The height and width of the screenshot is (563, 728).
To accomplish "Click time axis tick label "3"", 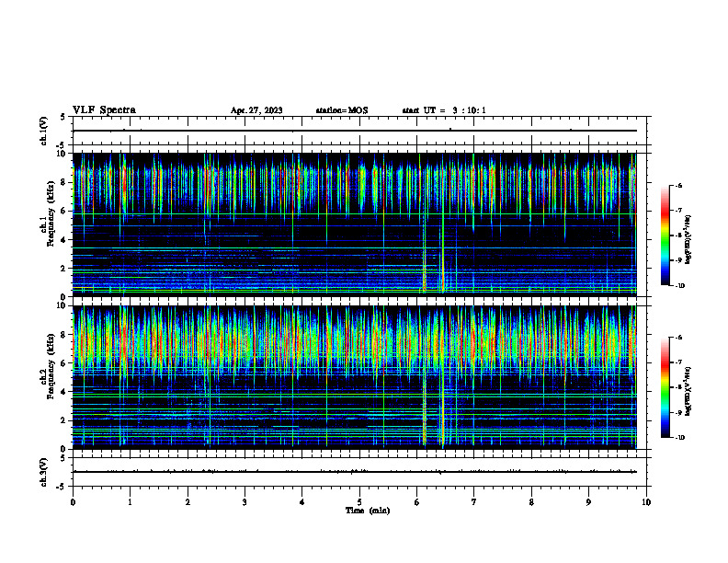I will (245, 502).
